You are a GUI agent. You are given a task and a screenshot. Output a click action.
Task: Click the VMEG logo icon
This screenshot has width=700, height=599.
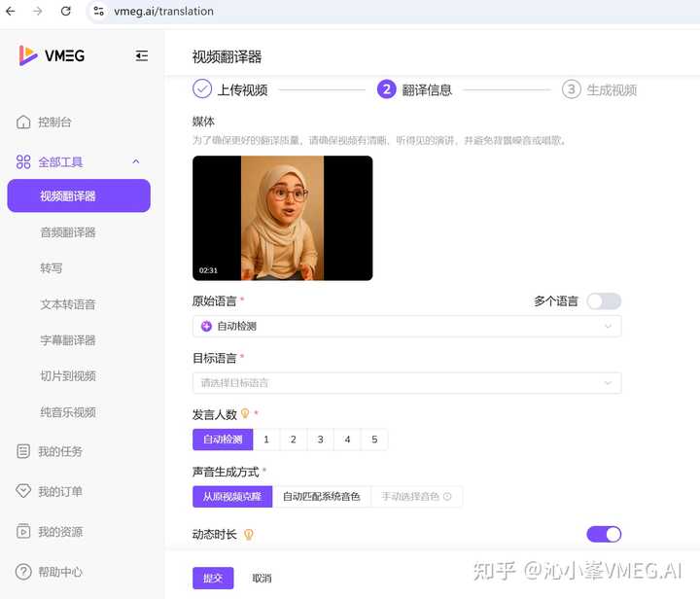coord(28,55)
